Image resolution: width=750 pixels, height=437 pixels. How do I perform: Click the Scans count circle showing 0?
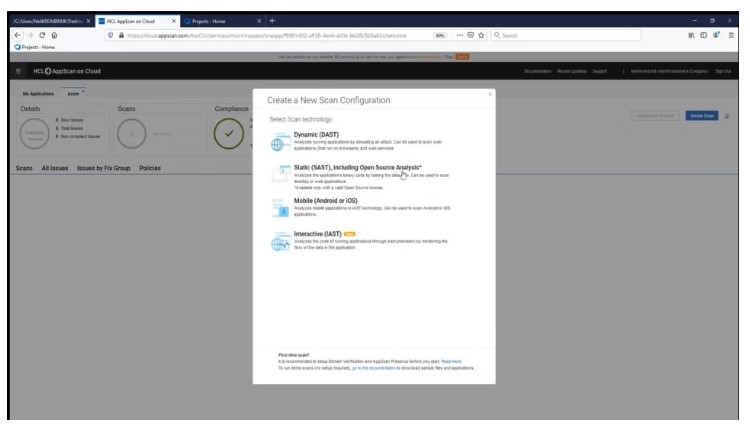132,134
